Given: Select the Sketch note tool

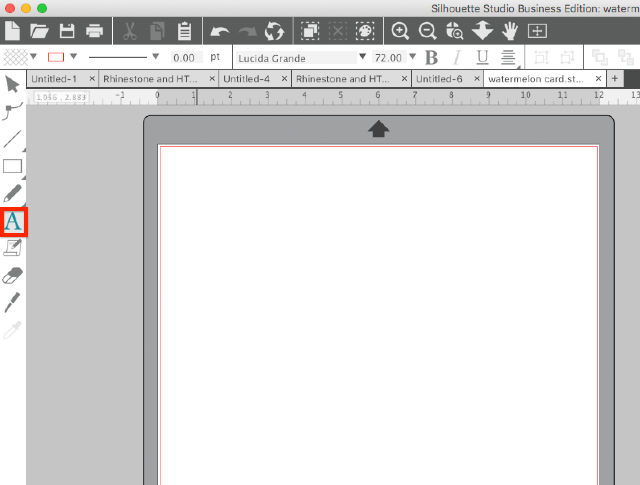Looking at the screenshot, I should (x=12, y=248).
